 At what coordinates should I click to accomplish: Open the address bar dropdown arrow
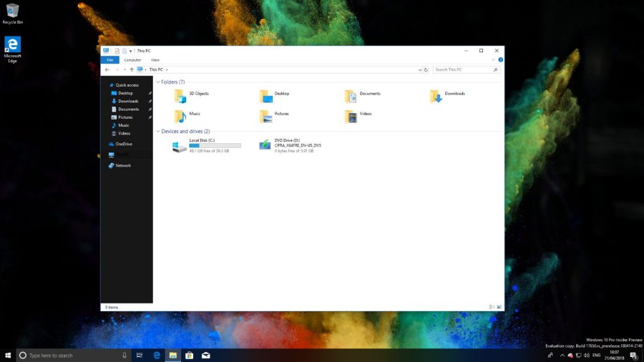coord(419,70)
